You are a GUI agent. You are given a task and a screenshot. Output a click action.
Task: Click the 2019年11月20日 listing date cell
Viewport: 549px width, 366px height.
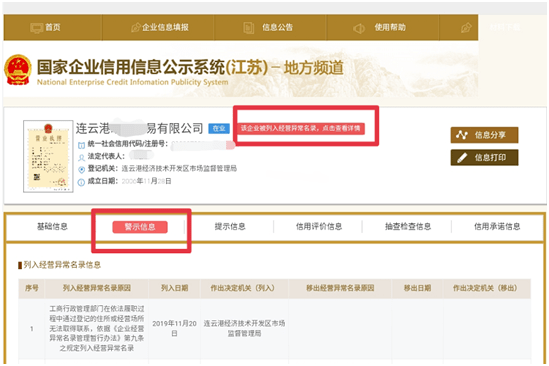point(174,329)
